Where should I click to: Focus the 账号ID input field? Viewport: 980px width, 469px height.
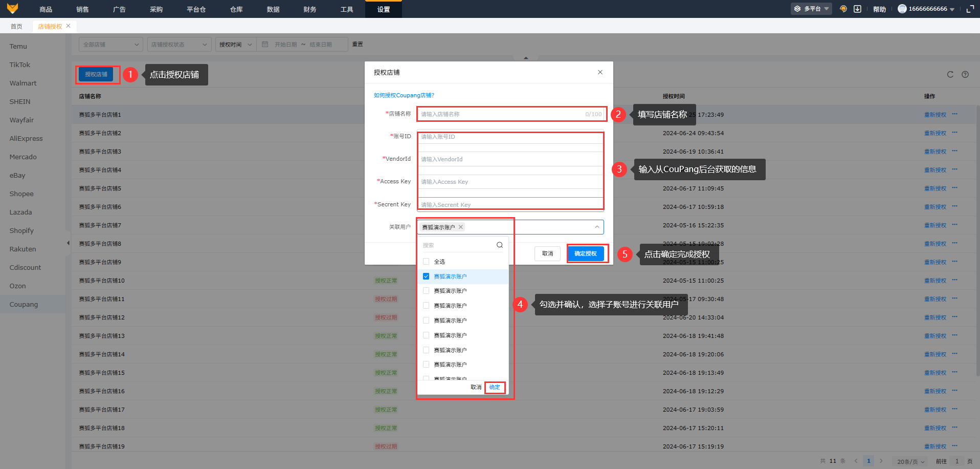pyautogui.click(x=510, y=137)
